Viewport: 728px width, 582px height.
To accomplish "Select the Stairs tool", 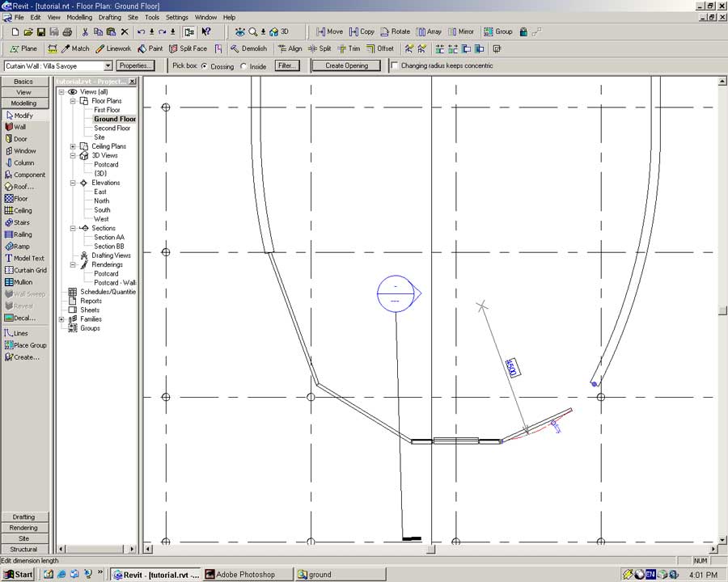I will (x=18, y=223).
